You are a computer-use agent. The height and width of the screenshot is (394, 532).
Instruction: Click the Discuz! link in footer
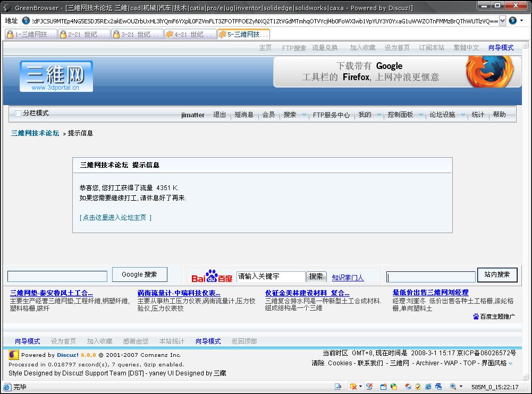(x=67, y=355)
